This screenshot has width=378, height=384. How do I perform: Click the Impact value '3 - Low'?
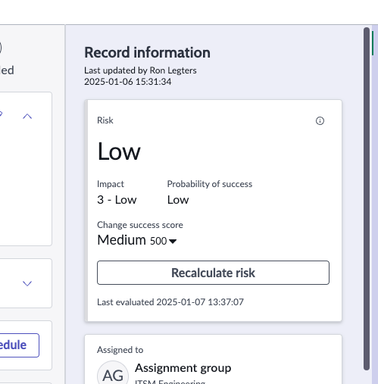(117, 200)
